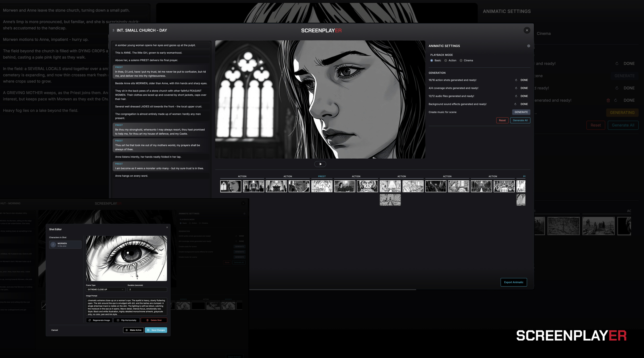Click the Export Animatic button
This screenshot has height=358, width=644.
[513, 282]
